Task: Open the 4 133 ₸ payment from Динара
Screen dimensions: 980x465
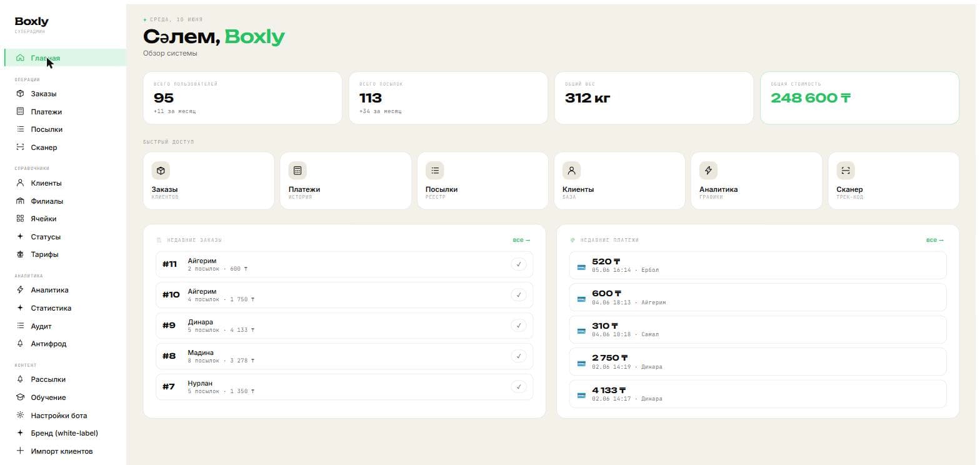Action: [x=757, y=394]
